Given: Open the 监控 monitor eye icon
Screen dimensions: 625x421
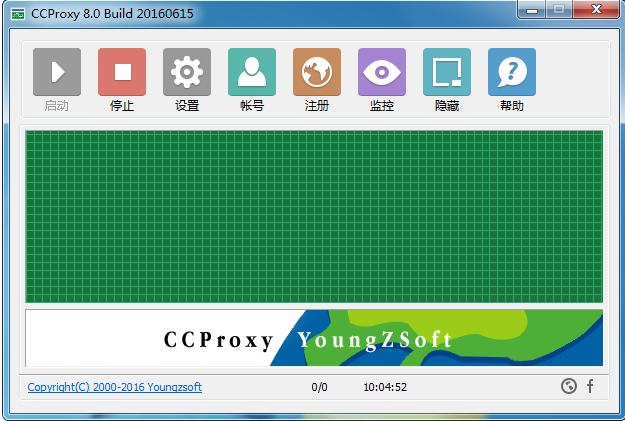Looking at the screenshot, I should pos(382,72).
